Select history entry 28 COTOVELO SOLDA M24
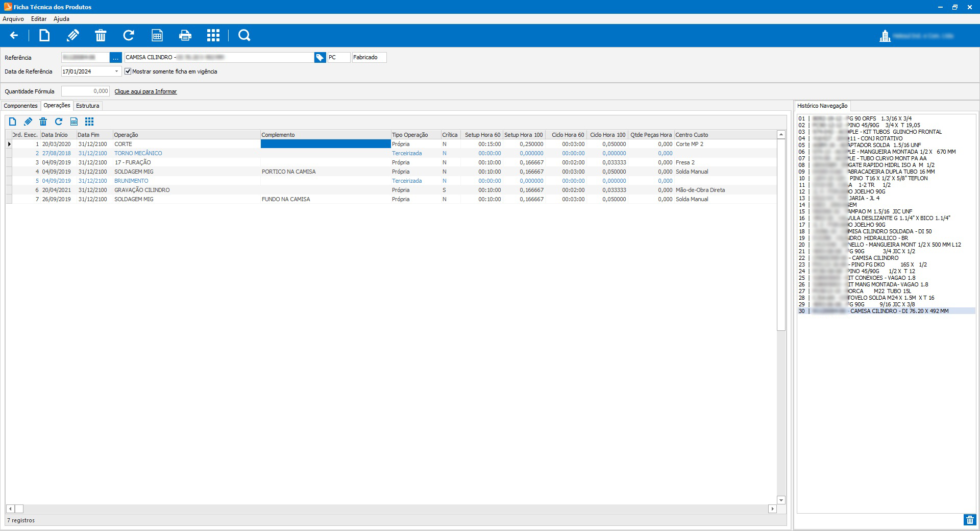The image size is (980, 531). [886, 298]
